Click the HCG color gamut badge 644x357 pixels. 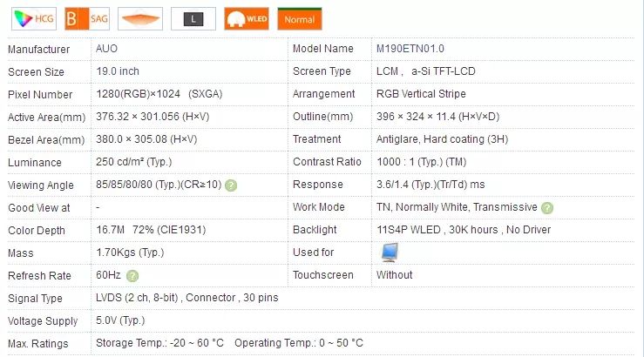point(31,18)
